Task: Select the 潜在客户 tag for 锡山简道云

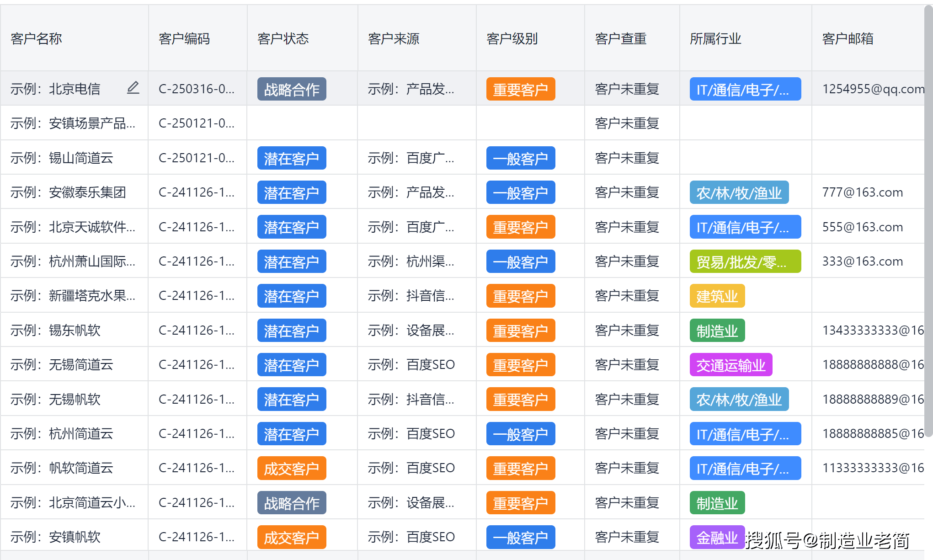Action: pyautogui.click(x=291, y=158)
